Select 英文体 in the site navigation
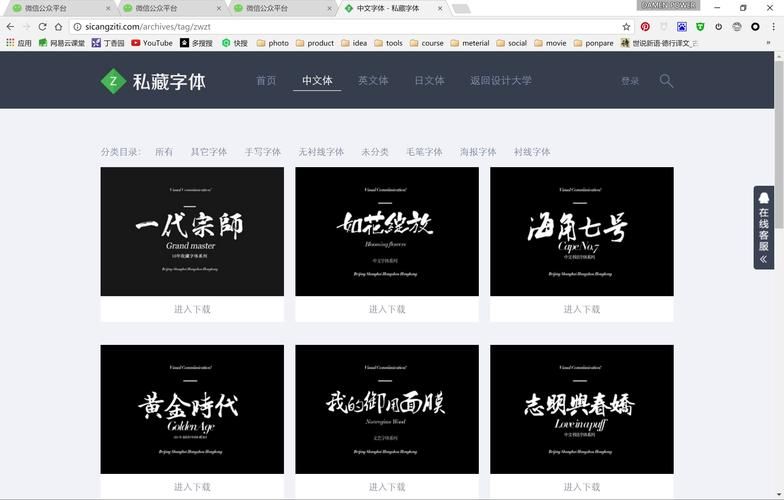 click(x=373, y=80)
